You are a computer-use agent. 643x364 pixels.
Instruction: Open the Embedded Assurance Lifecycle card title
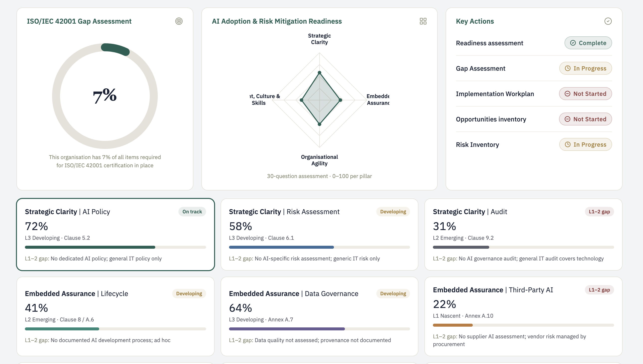(76, 294)
